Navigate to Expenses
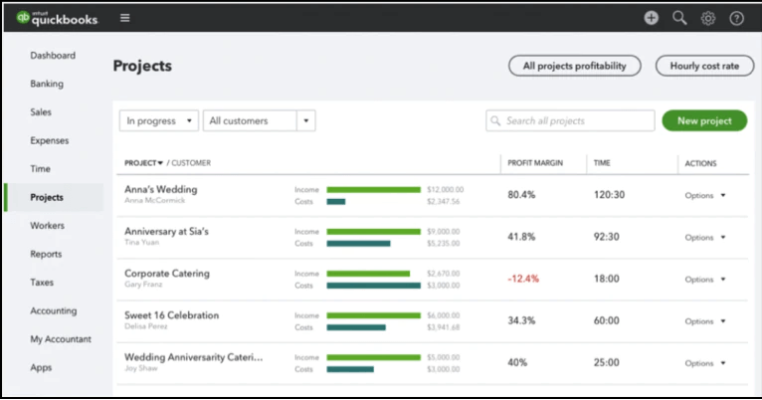762x400 pixels. [x=50, y=140]
